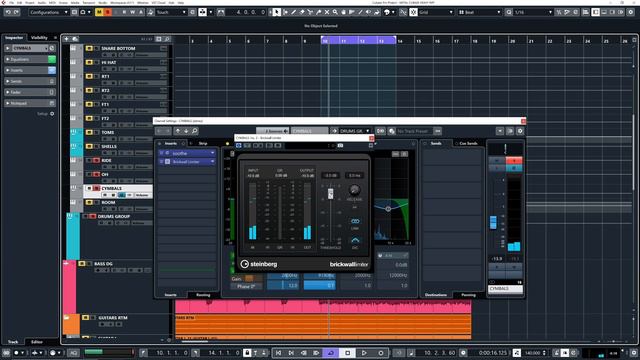This screenshot has width=640, height=360.
Task: Toggle Solo on the RIDE track
Action: pyautogui.click(x=96, y=160)
